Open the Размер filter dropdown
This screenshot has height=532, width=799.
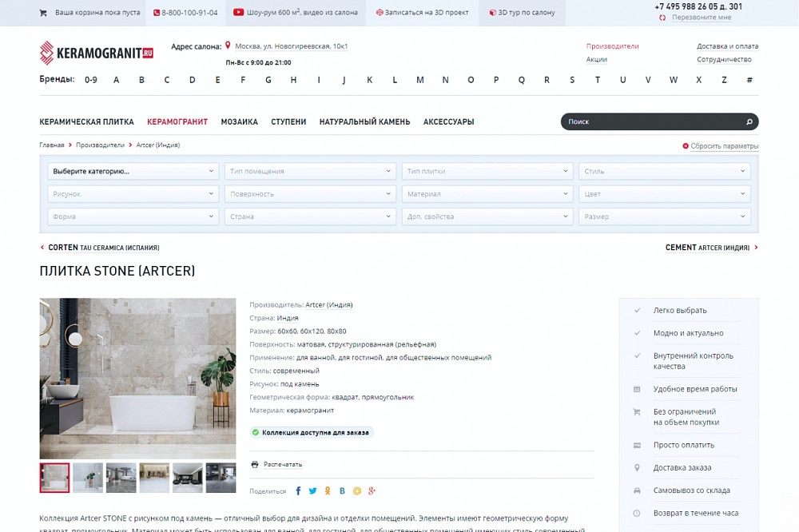pos(665,216)
